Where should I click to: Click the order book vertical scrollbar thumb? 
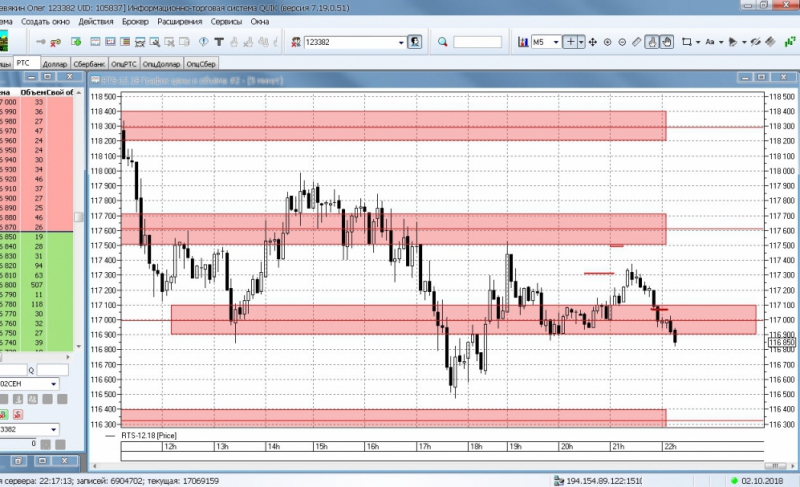point(79,217)
